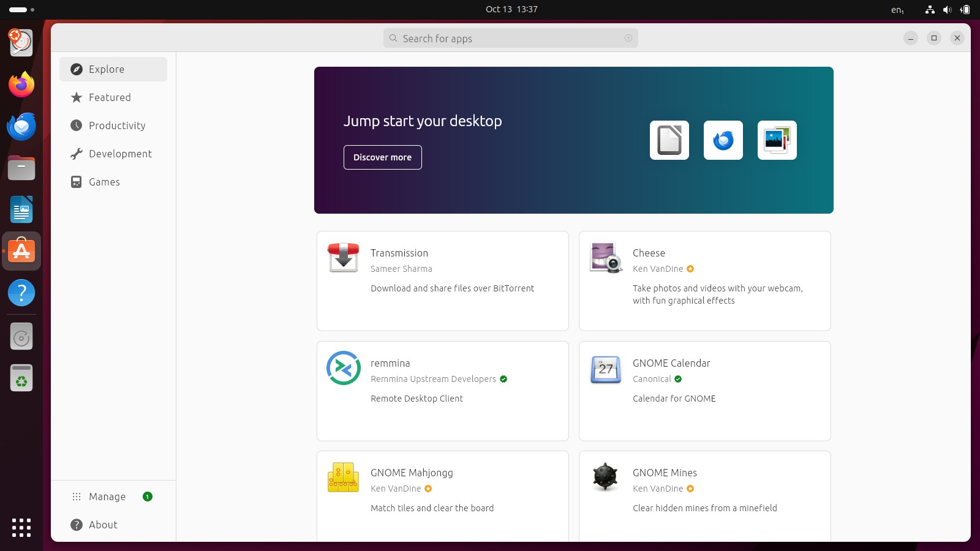Viewport: 980px width, 551px height.
Task: Click the GNOME Mahjongg tiles icon
Action: 344,478
